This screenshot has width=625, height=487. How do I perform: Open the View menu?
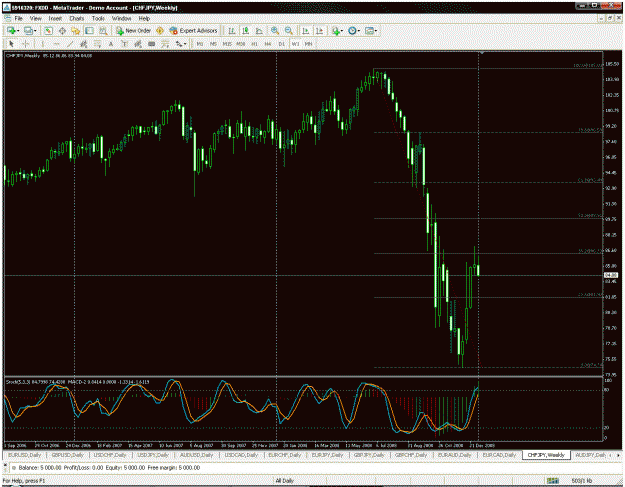tap(35, 18)
